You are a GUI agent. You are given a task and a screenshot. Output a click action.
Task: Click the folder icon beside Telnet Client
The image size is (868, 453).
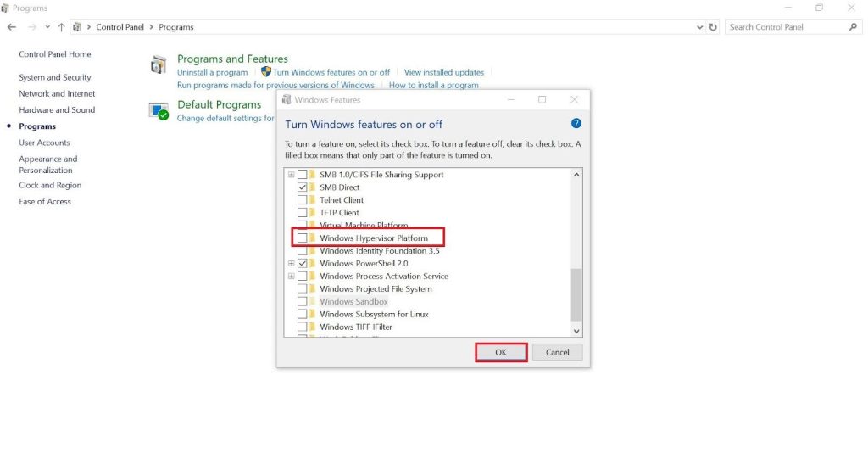tap(313, 200)
